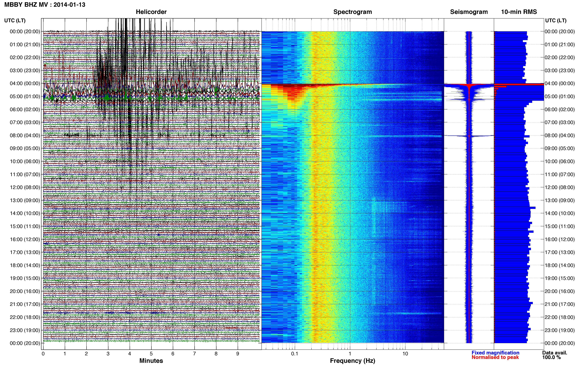Click the 'Normalised to peak' legend text
Screen dimensions: 588x368
click(x=495, y=357)
